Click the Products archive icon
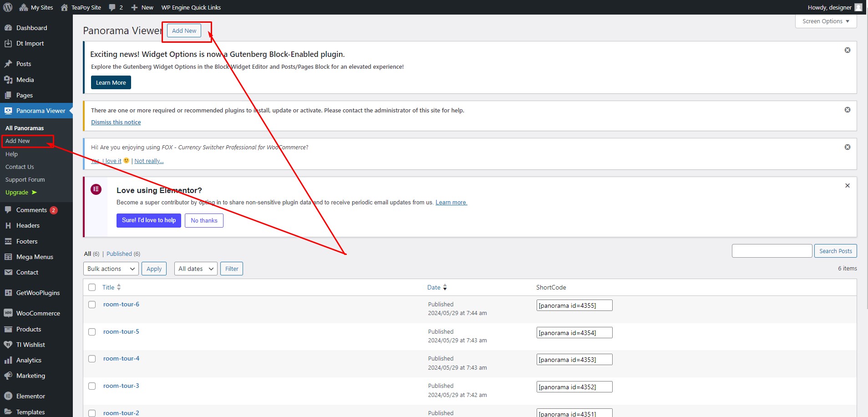Viewport: 868px width, 417px height. click(8, 329)
